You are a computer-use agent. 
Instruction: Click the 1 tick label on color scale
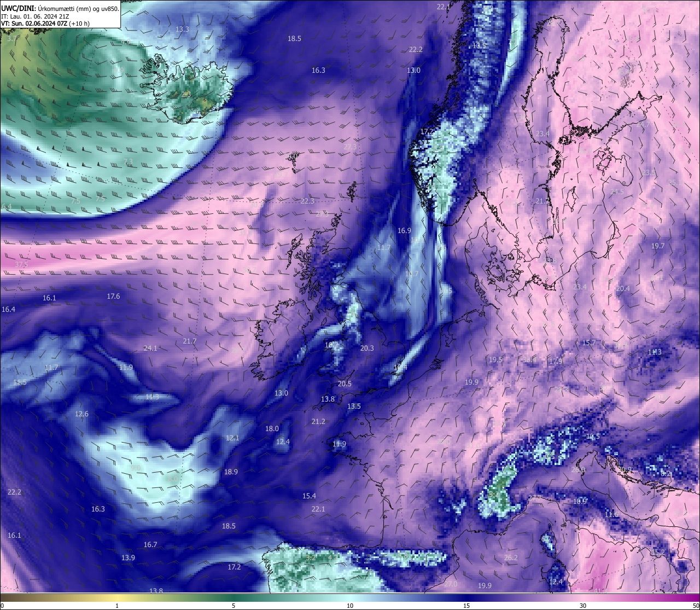pyautogui.click(x=117, y=606)
